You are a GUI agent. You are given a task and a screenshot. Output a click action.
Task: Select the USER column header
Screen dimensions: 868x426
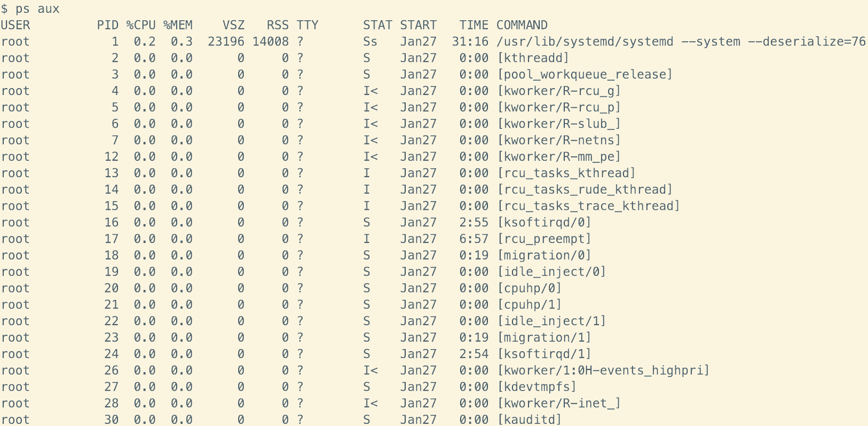click(x=15, y=25)
